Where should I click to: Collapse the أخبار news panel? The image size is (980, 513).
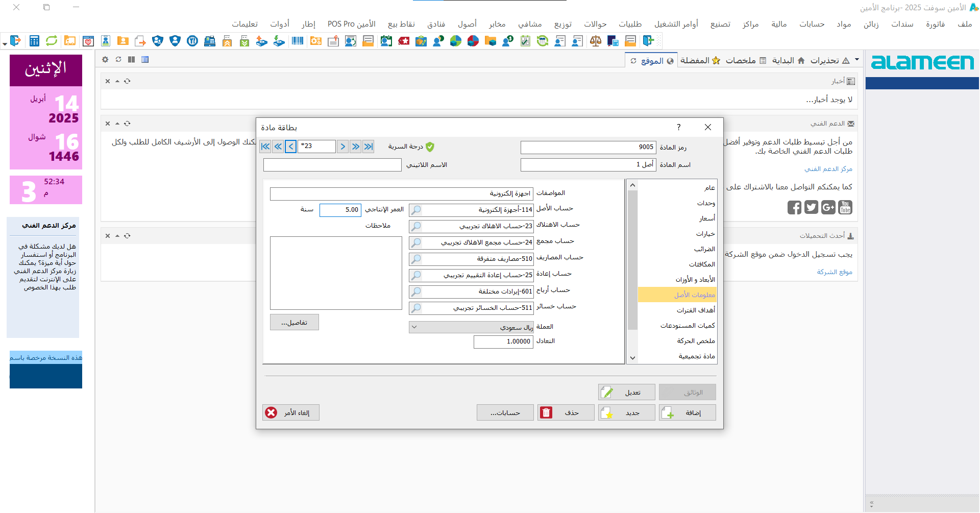tap(117, 81)
